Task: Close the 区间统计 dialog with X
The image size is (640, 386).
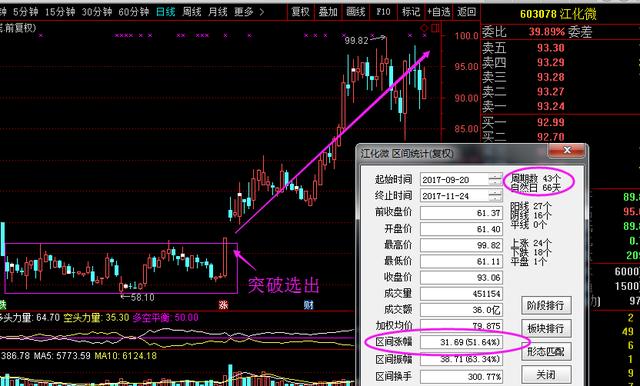Action: click(x=566, y=151)
